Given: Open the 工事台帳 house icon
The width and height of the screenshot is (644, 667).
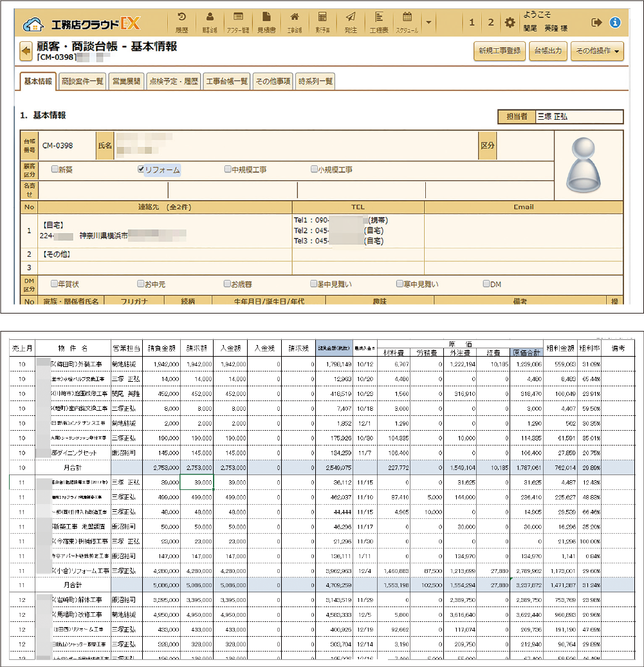Looking at the screenshot, I should 295,22.
